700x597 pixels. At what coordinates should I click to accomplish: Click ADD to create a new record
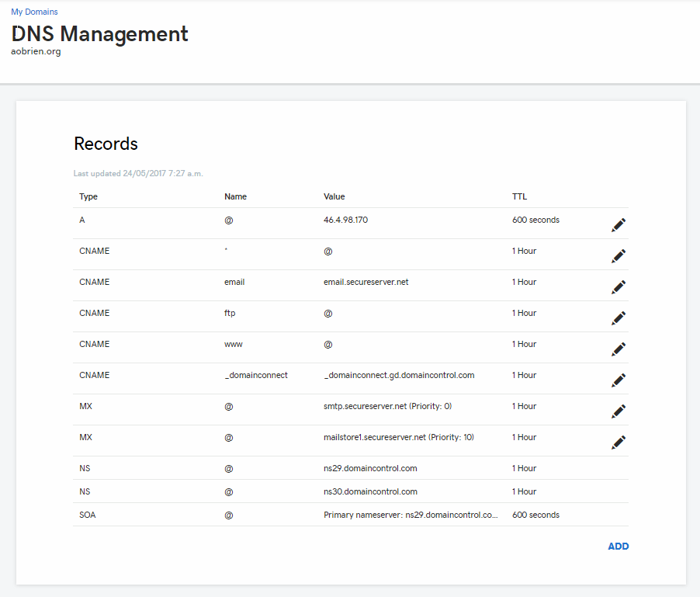[619, 546]
